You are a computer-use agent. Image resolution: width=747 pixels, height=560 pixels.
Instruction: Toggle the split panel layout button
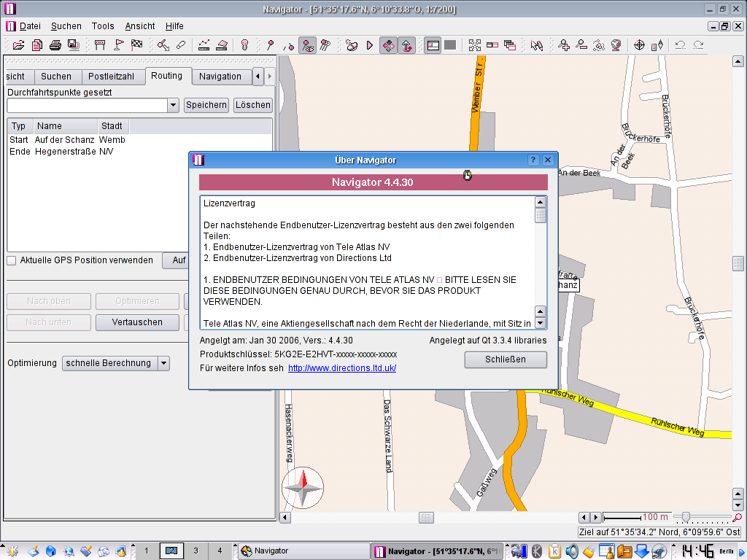(x=433, y=45)
